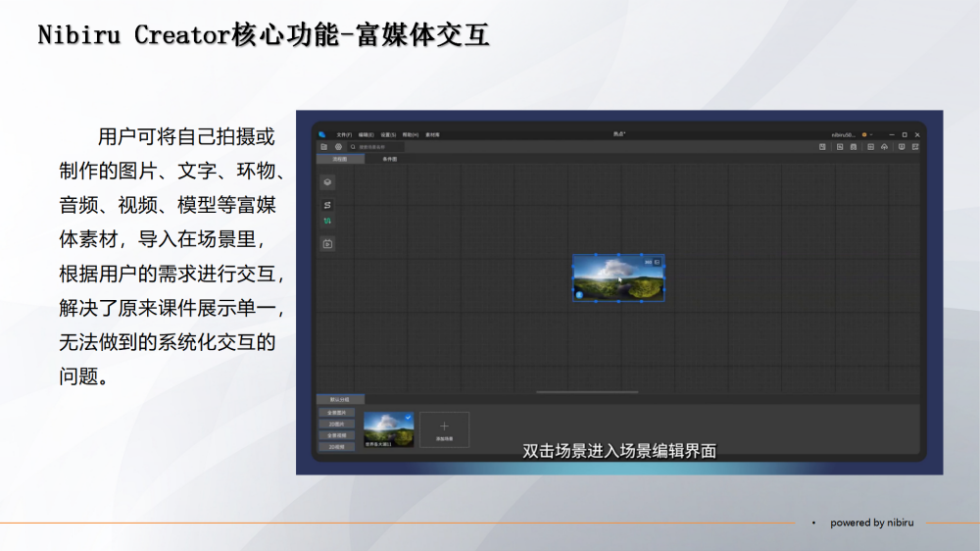Click the gear-shaped settings icon in the toolbar

[x=338, y=147]
